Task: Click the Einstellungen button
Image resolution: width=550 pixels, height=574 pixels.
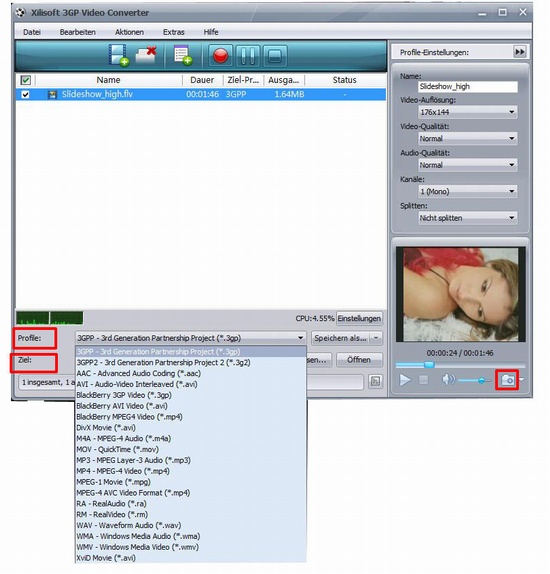Action: coord(359,318)
